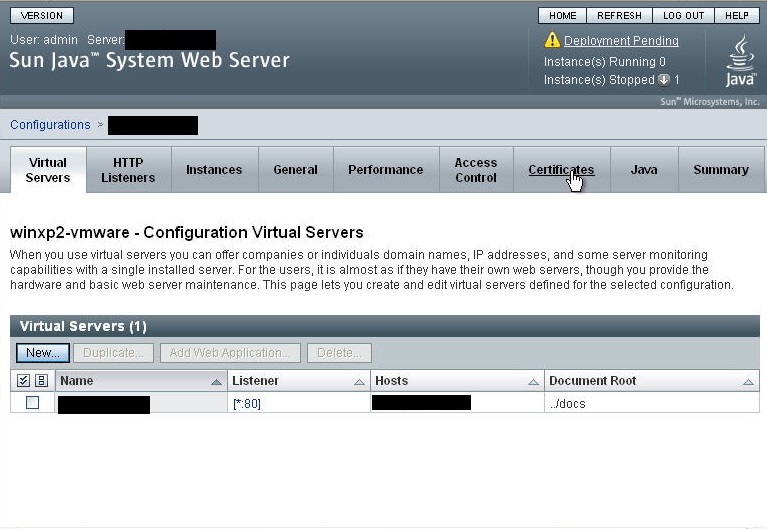Click the VERSION button
The image size is (767, 529).
[x=42, y=16]
